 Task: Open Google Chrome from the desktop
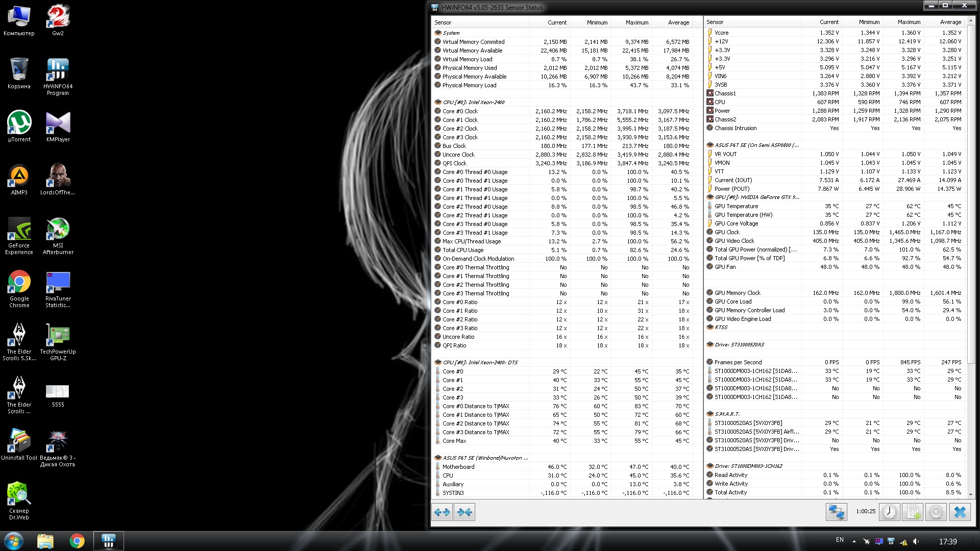pos(19,289)
